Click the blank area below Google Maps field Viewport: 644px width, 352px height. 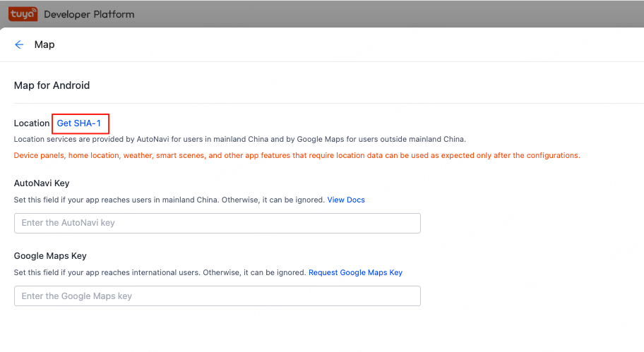tap(322, 329)
